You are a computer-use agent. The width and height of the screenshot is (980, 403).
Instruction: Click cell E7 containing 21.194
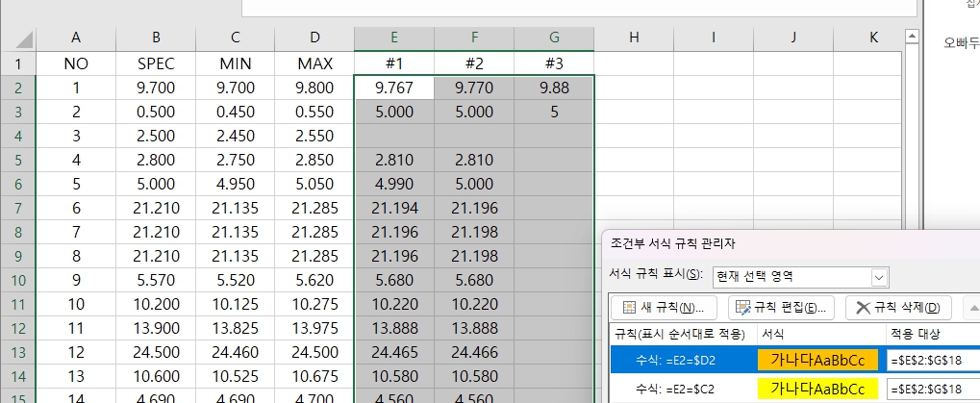click(394, 208)
